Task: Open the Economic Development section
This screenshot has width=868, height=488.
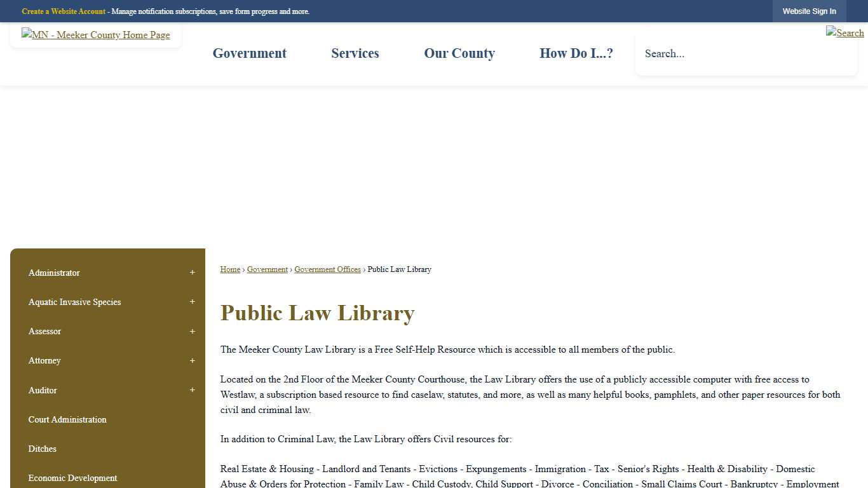Action: click(x=72, y=478)
